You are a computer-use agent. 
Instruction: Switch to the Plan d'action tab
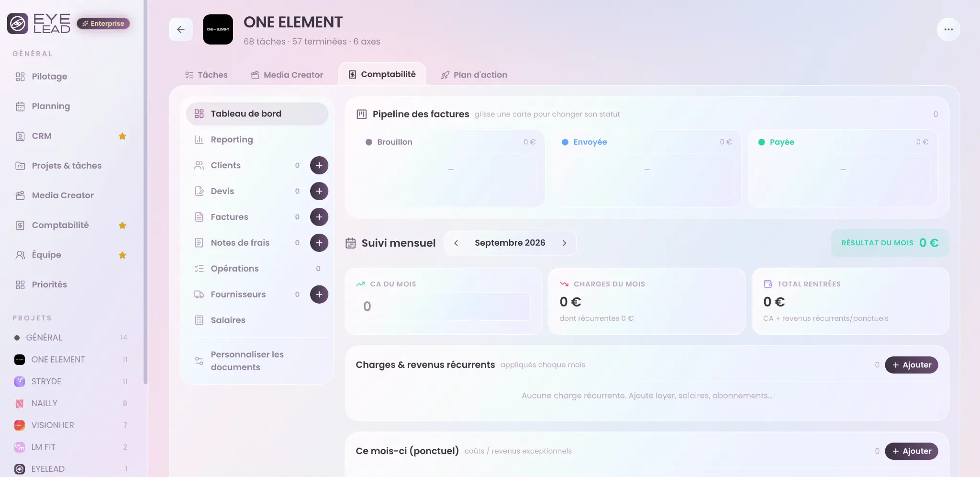[474, 75]
